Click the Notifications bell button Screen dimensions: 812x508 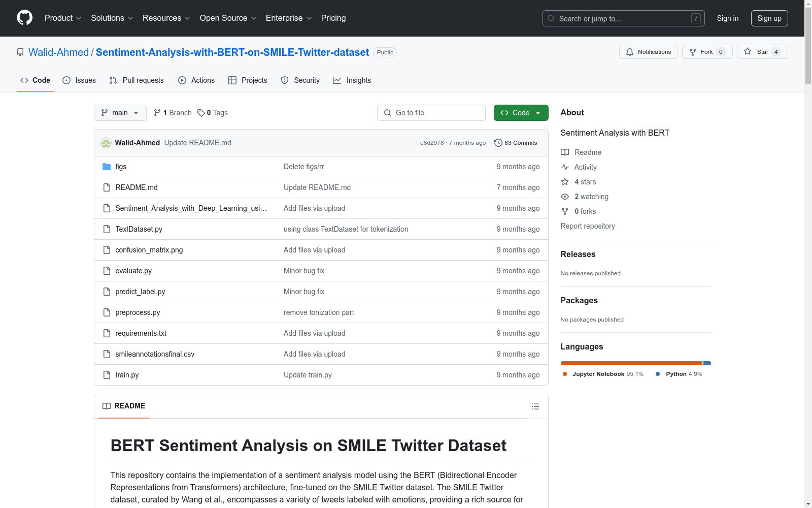(x=648, y=52)
